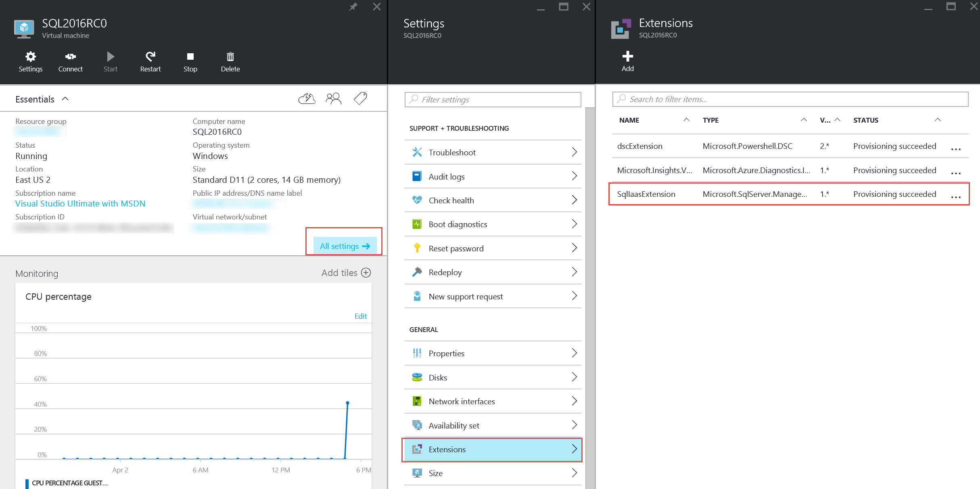Screen dimensions: 980x489
Task: Maximize the Extensions blade
Action: tap(951, 6)
